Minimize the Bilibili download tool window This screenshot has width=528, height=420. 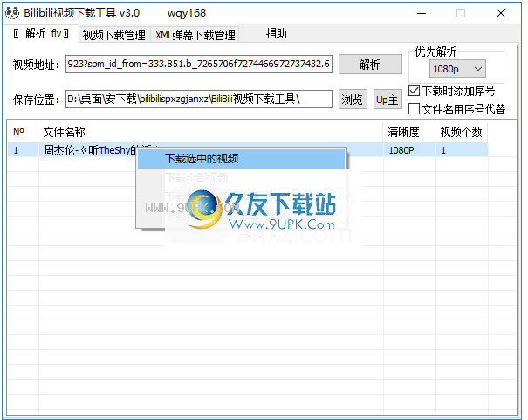pyautogui.click(x=422, y=13)
